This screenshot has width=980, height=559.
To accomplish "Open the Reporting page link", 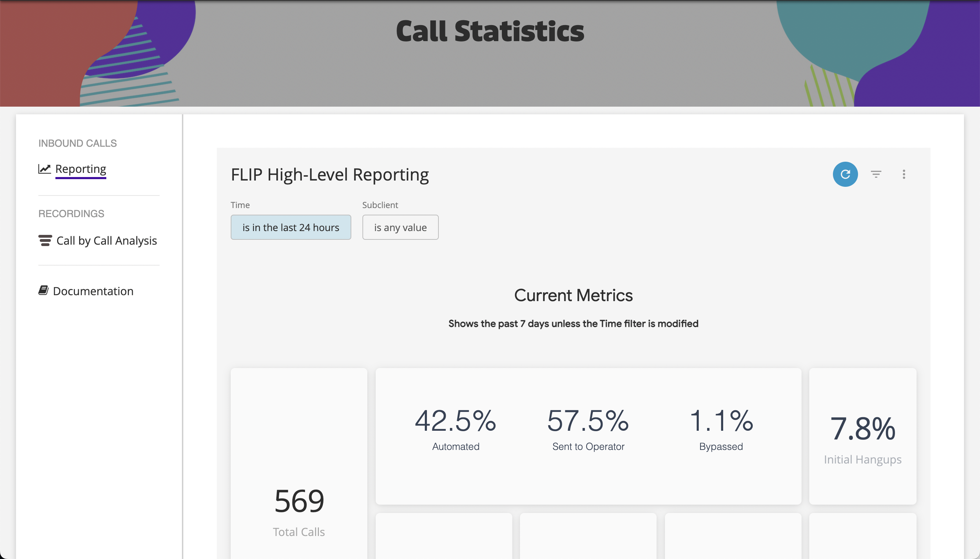I will tap(81, 169).
